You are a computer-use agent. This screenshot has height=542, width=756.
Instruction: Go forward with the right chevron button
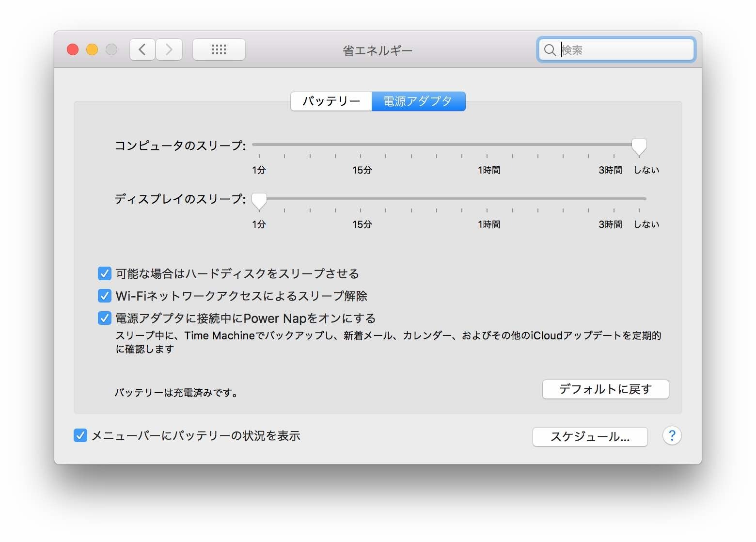point(169,49)
